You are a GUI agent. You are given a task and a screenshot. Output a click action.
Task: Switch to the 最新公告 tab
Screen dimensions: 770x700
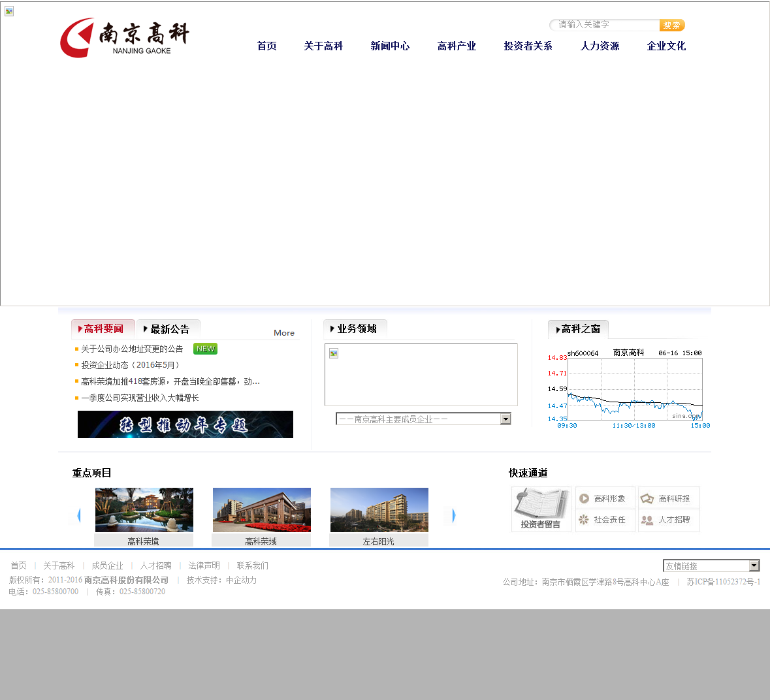(167, 329)
